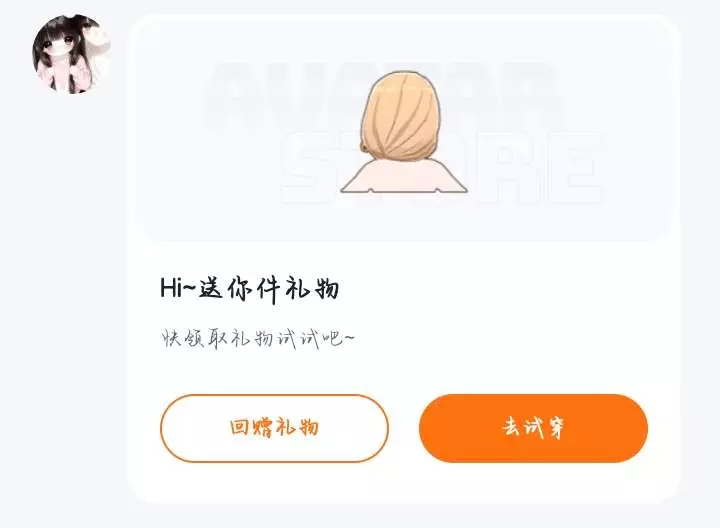Open the sender's anime girl avatar
The height and width of the screenshot is (528, 720).
coord(71,54)
